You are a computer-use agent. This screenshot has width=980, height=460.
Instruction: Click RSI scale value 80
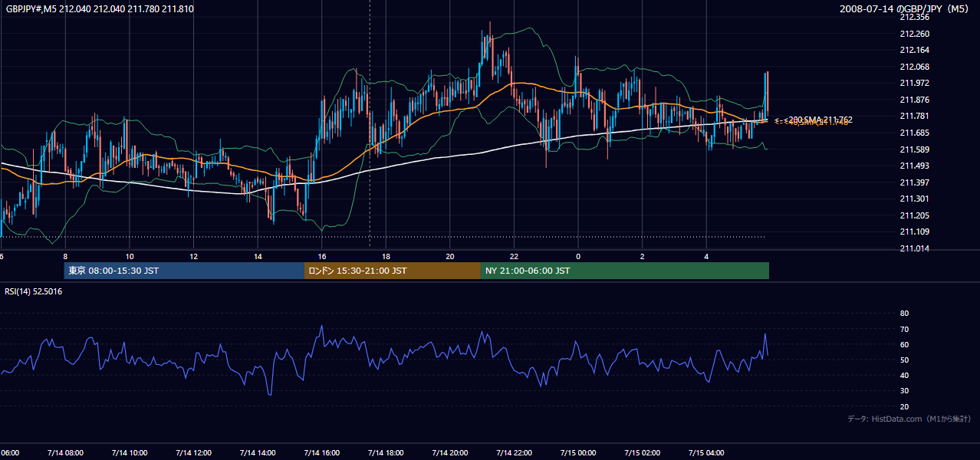click(904, 314)
